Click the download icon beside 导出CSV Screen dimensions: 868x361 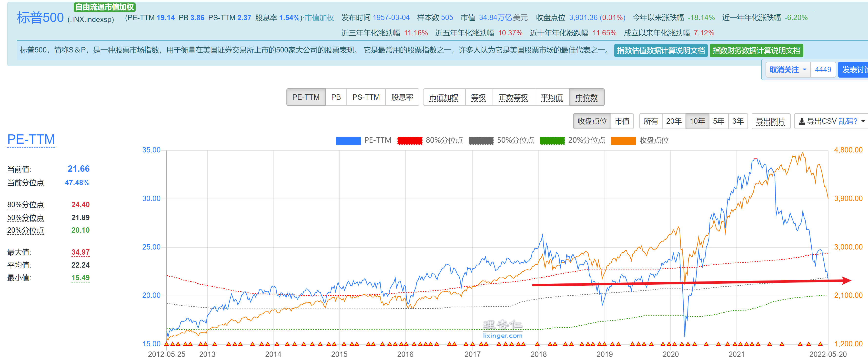click(802, 121)
